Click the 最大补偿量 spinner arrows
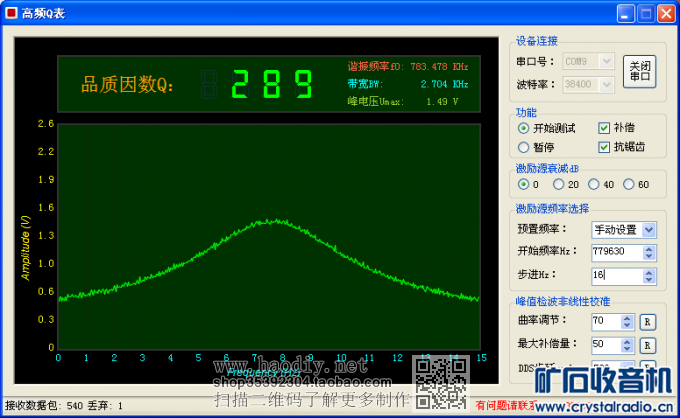Image resolution: width=680 pixels, height=418 pixels. (x=626, y=345)
